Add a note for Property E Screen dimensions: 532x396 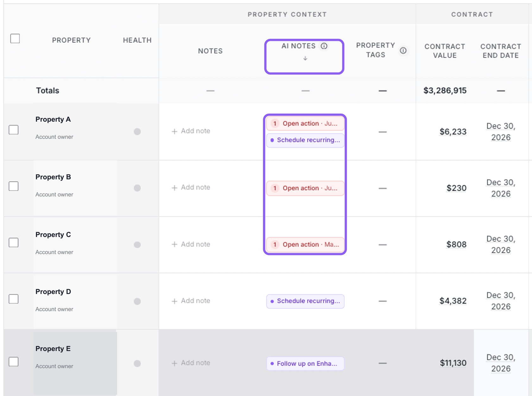pyautogui.click(x=191, y=363)
